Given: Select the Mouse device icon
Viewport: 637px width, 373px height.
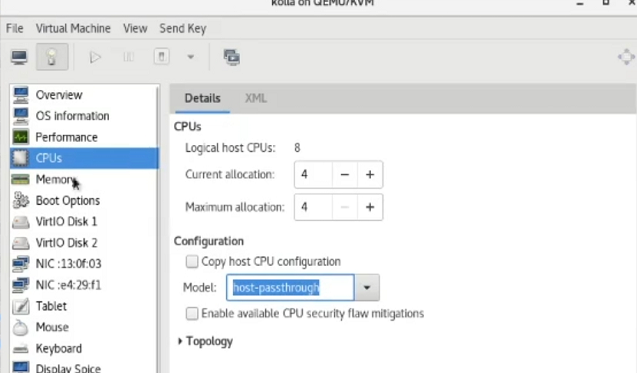Looking at the screenshot, I should (20, 327).
